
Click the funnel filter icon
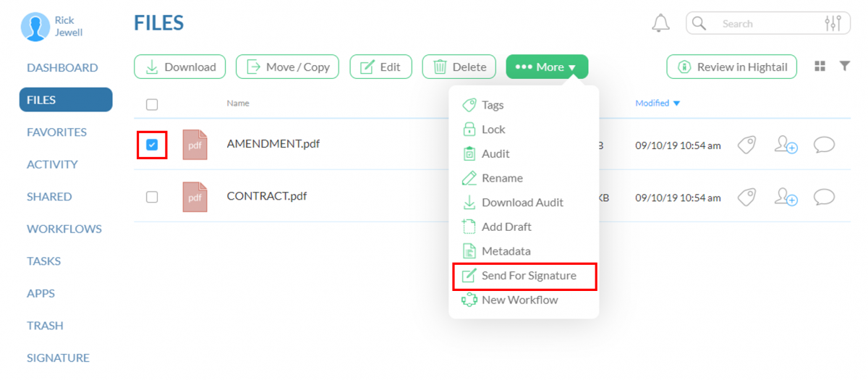(x=844, y=67)
